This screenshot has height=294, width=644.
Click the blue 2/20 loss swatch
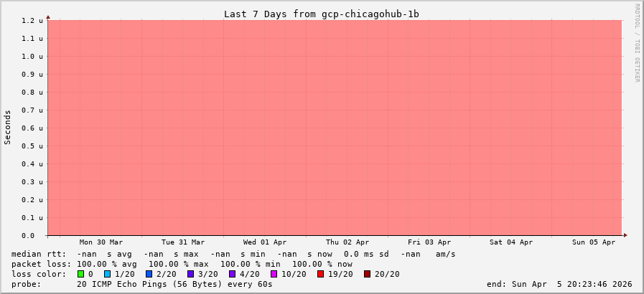[149, 274]
